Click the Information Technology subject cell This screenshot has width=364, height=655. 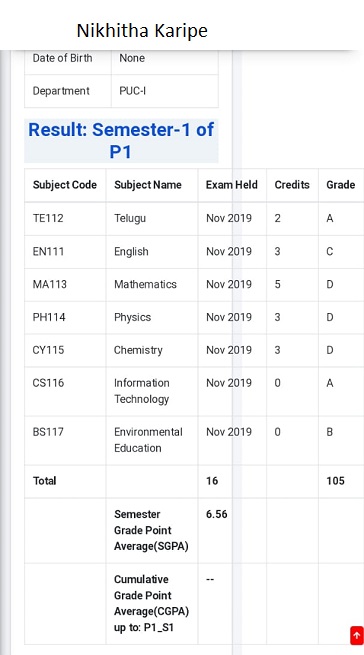(x=142, y=391)
